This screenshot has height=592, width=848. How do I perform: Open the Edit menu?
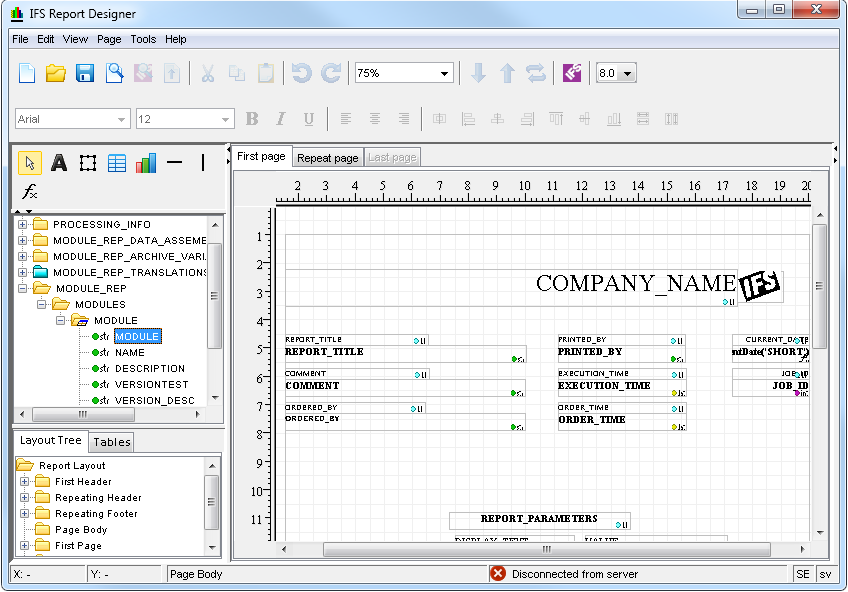click(45, 39)
